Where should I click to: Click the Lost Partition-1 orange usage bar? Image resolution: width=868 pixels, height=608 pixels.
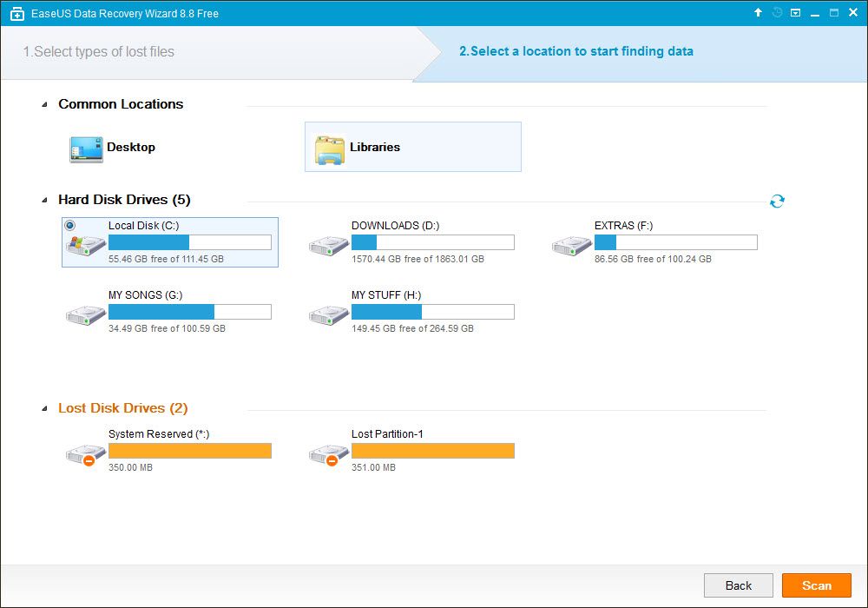(433, 451)
